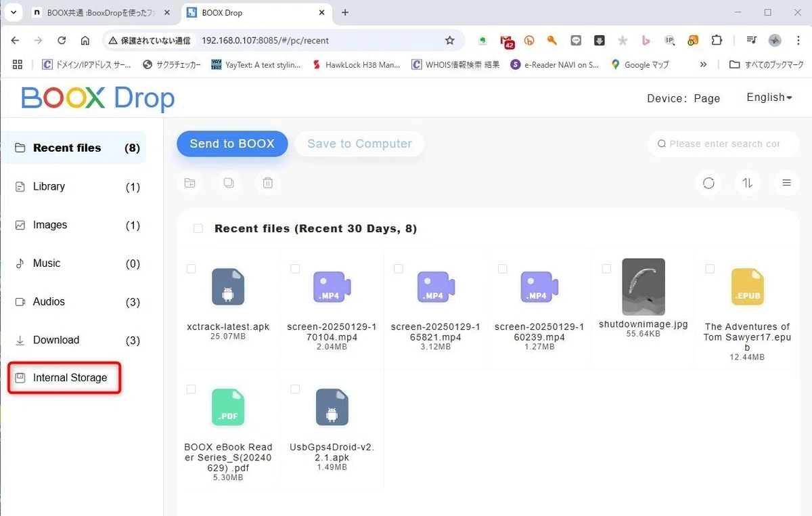Viewport: 812px width, 516px height.
Task: Open the shutdownimage.jpg thumbnail
Action: (644, 286)
